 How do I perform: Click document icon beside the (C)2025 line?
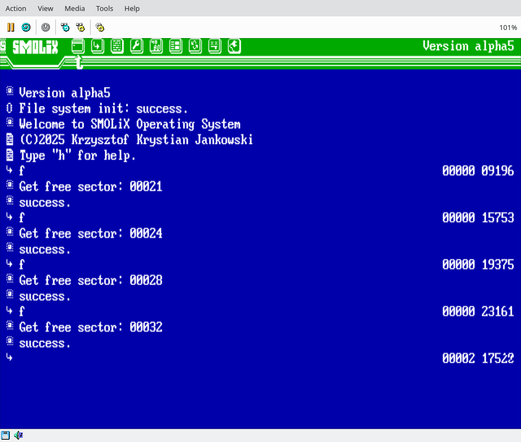tap(10, 139)
